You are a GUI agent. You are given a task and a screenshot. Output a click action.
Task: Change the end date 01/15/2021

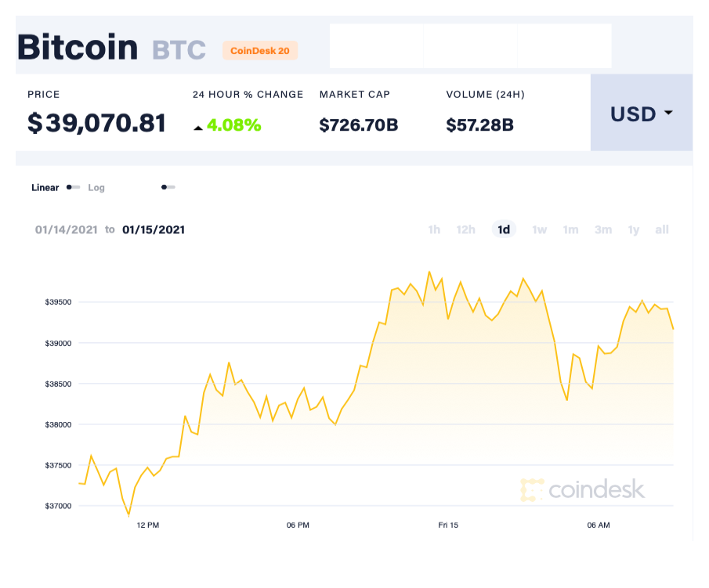coord(154,229)
